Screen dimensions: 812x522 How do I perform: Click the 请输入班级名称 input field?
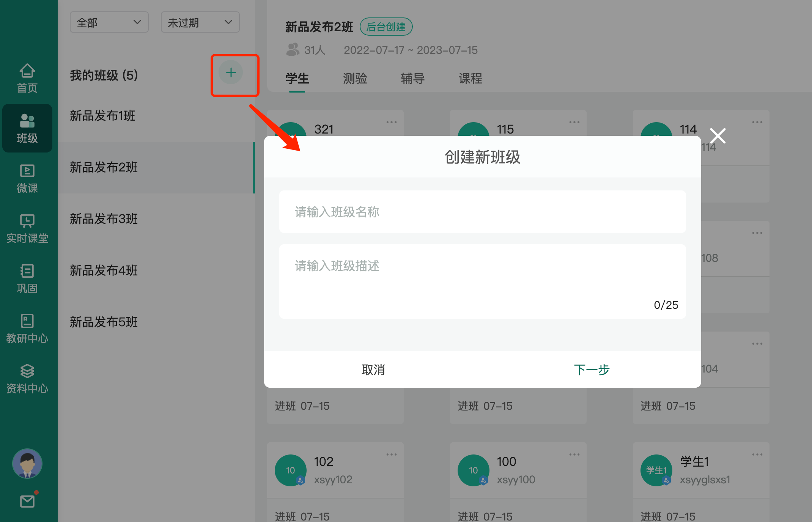(483, 212)
